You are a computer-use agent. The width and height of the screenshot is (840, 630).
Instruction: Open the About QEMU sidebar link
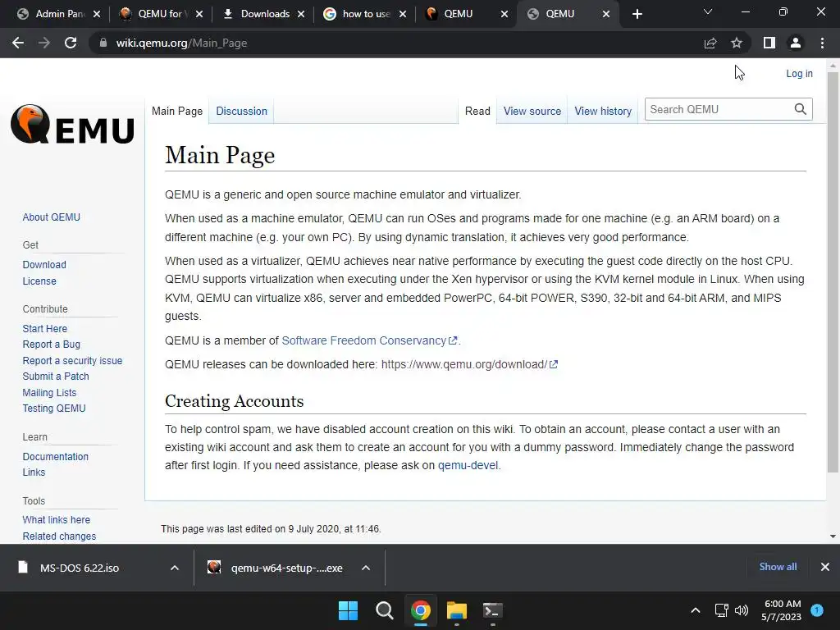[x=52, y=217]
